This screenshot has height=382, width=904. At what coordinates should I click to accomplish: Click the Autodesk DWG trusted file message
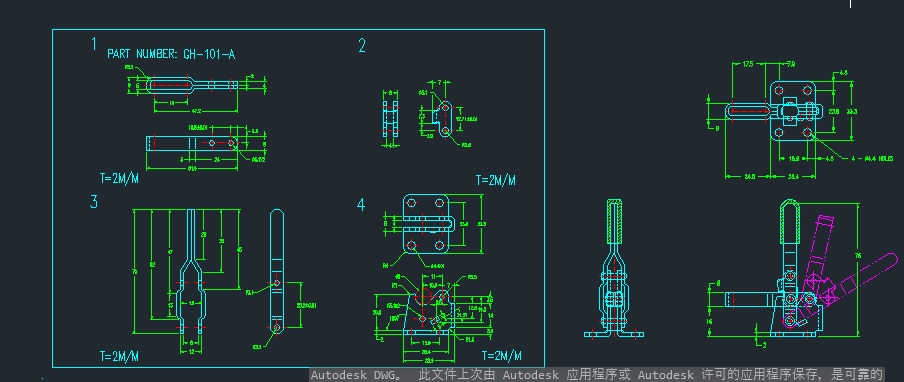click(x=597, y=375)
